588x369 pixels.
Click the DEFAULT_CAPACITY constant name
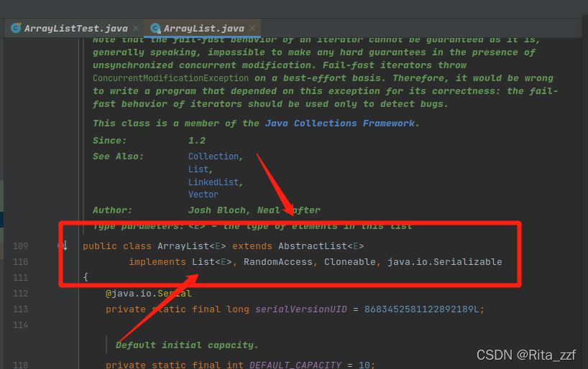pos(295,365)
